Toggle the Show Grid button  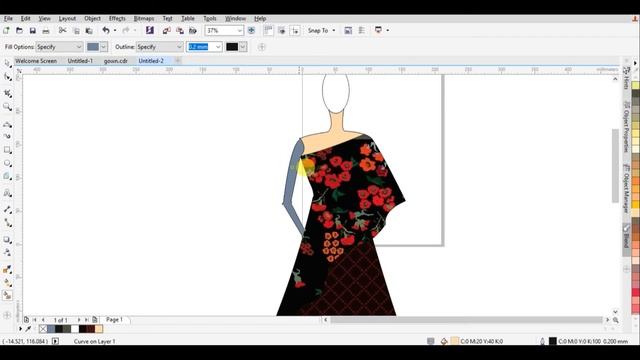coord(282,31)
